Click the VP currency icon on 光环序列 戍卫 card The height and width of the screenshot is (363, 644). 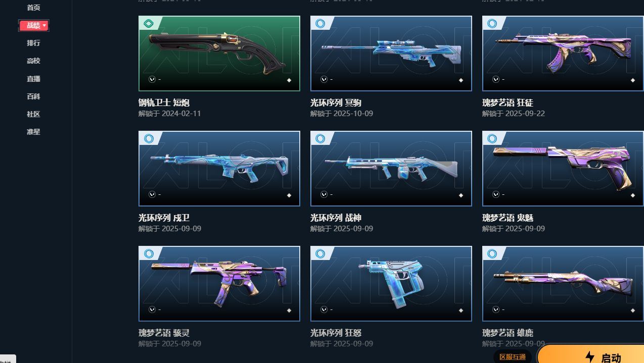[x=152, y=194]
